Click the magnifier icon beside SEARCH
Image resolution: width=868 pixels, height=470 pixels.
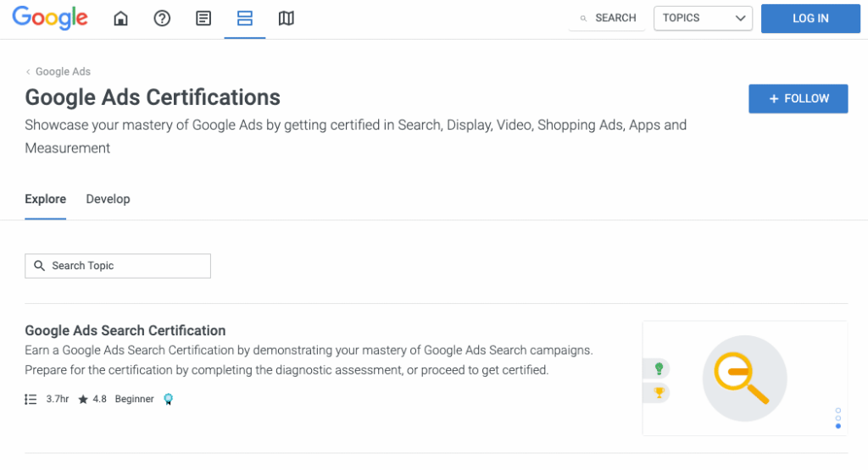coord(583,19)
